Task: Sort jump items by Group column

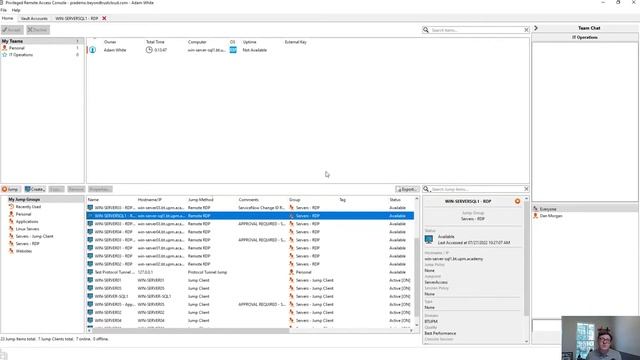Action: pos(295,200)
